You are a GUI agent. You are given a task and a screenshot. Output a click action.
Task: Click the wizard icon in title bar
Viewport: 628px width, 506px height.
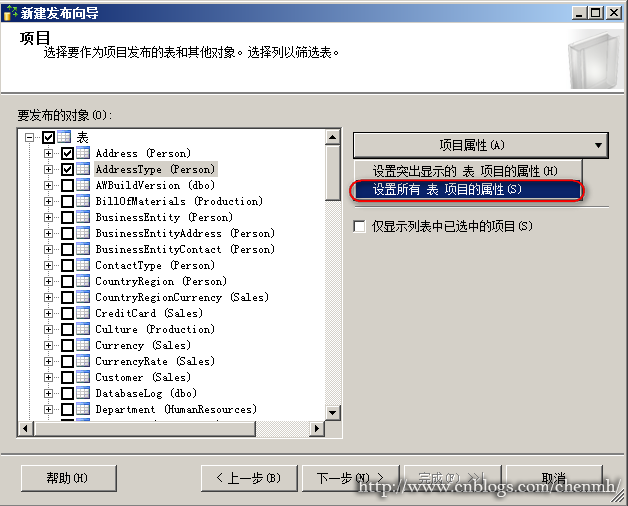click(11, 12)
